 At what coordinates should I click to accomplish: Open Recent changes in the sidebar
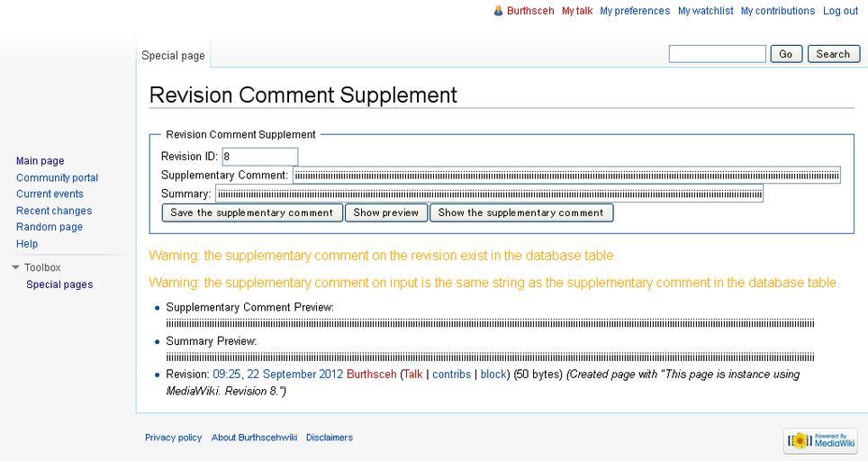[54, 211]
